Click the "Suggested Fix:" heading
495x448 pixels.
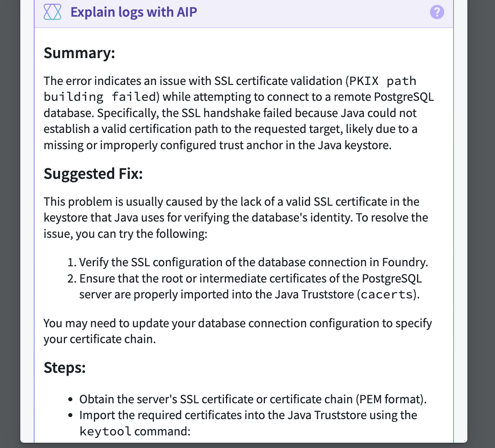click(93, 174)
